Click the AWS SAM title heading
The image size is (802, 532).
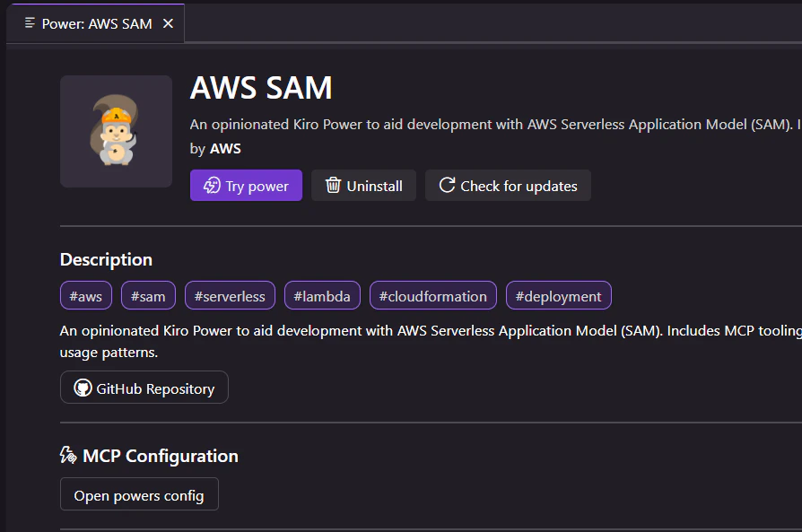261,88
